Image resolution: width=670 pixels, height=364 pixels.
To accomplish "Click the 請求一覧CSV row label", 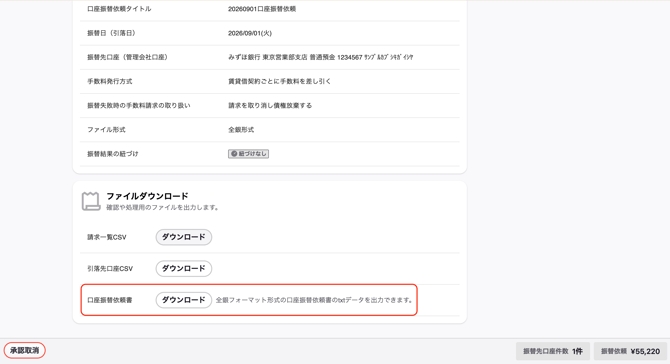I will click(x=107, y=238).
